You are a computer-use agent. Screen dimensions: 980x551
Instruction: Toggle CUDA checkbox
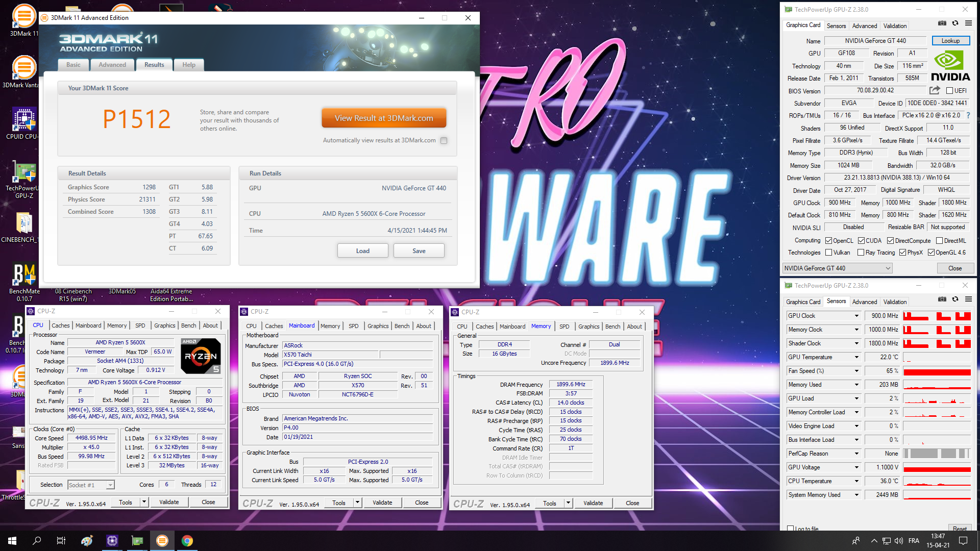[x=861, y=241]
